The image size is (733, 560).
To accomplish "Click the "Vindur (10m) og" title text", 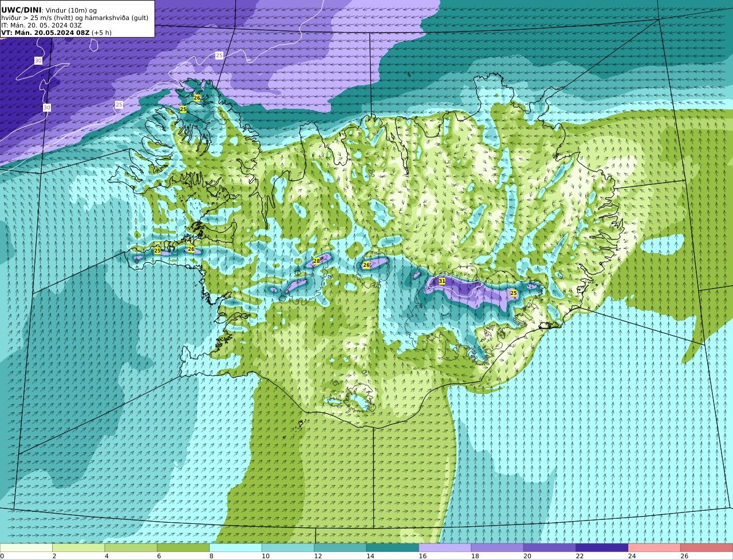I will [x=71, y=10].
